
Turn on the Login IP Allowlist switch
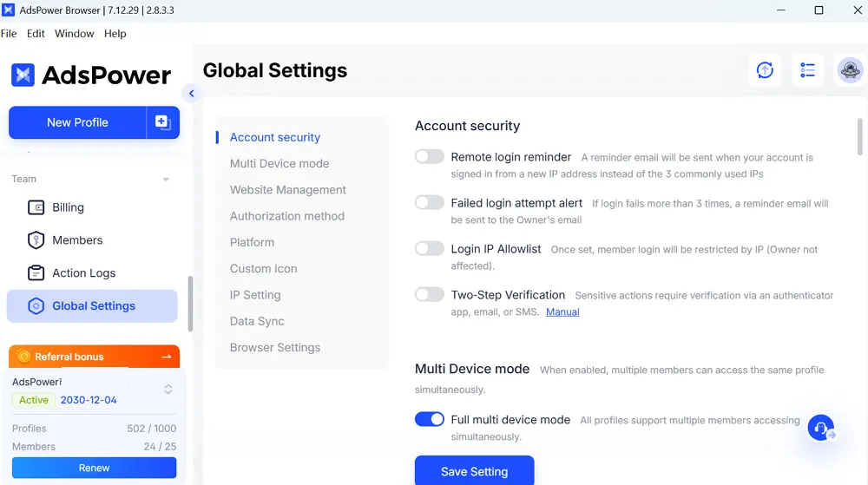(x=430, y=248)
